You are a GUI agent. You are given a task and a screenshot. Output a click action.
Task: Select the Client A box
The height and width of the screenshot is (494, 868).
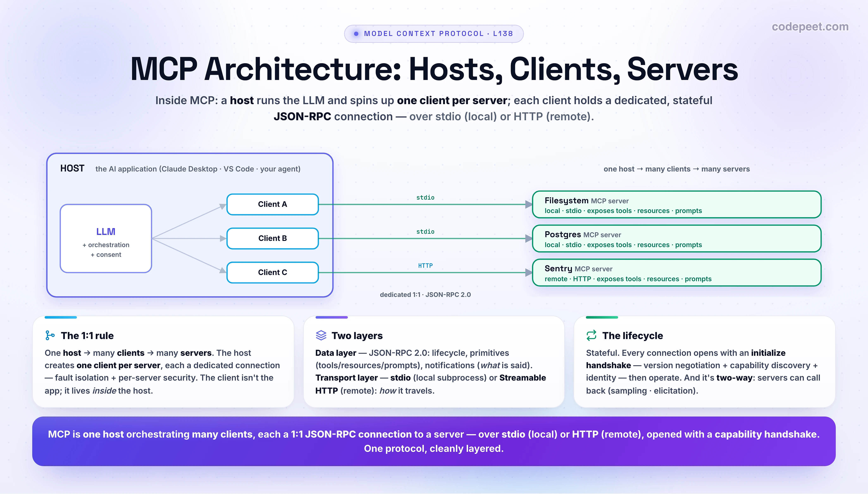pos(272,204)
